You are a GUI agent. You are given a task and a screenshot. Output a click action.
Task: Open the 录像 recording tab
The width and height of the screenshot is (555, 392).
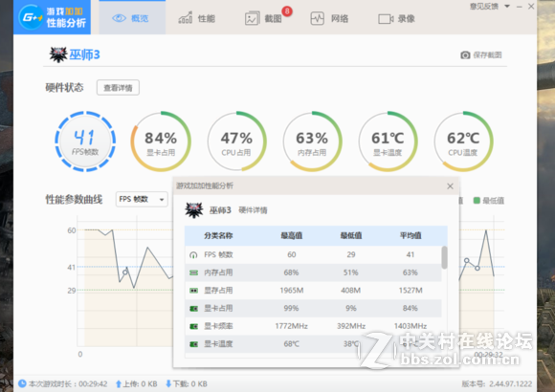tap(396, 18)
